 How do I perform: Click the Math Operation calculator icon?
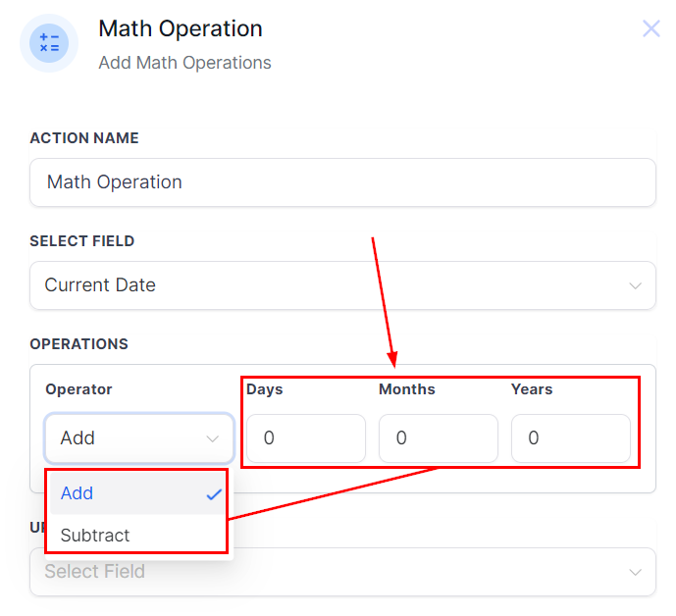49,44
